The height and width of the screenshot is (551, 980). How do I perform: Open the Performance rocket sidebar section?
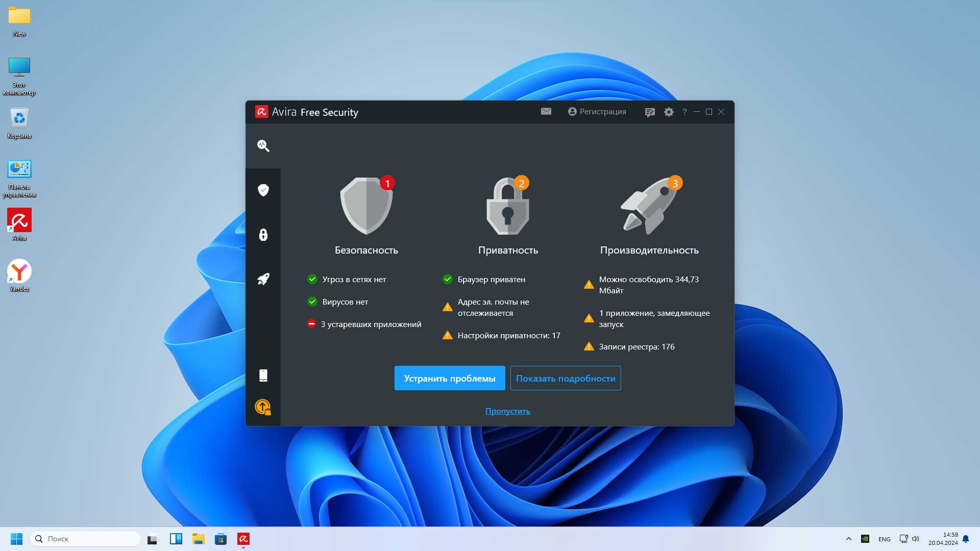click(263, 279)
